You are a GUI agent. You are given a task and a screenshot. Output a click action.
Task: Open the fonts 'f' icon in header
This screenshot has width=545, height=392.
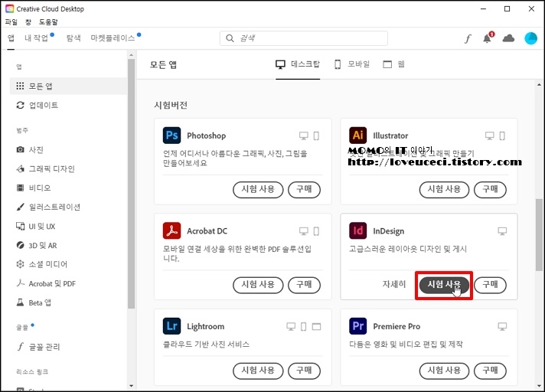(x=468, y=38)
